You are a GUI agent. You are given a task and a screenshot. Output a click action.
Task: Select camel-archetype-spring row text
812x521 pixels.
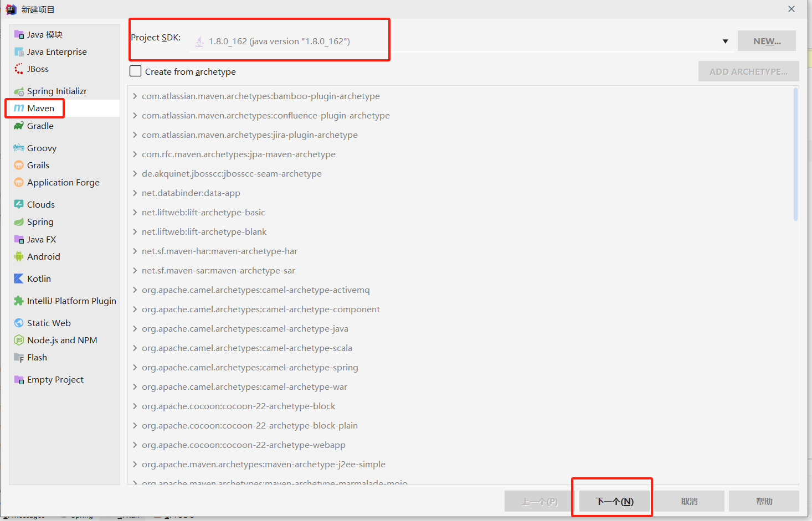coord(250,368)
